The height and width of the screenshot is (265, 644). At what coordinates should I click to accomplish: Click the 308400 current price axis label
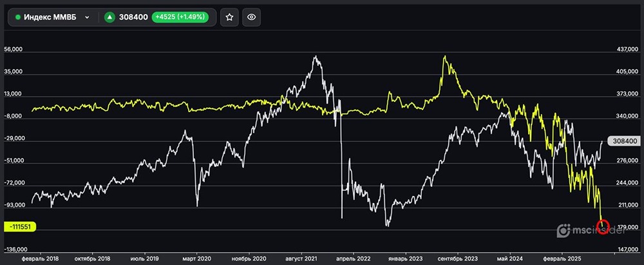pos(623,141)
